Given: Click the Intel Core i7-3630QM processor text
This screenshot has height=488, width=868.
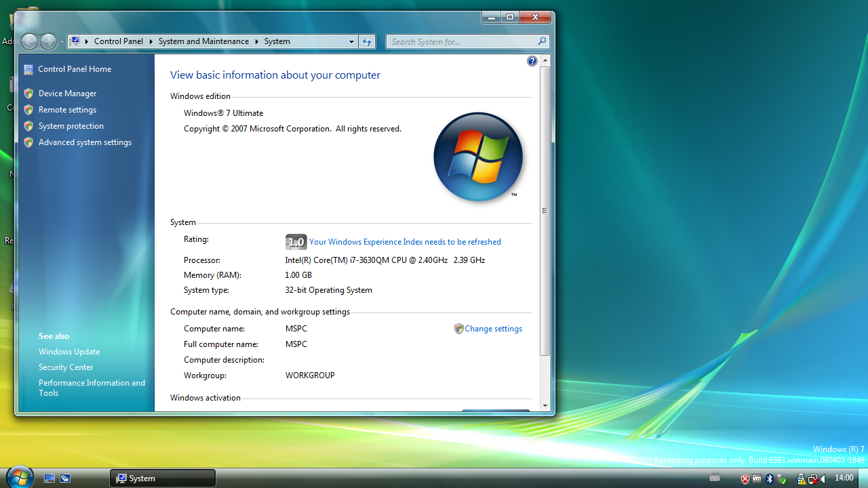Looking at the screenshot, I should click(385, 260).
